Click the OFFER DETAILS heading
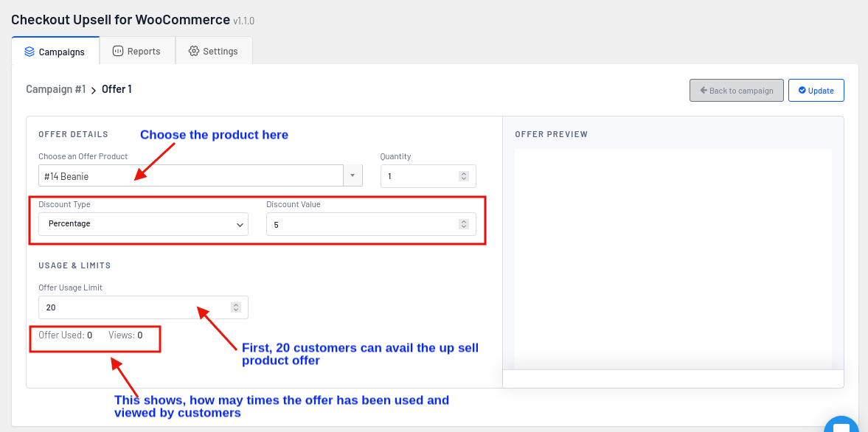 (73, 134)
